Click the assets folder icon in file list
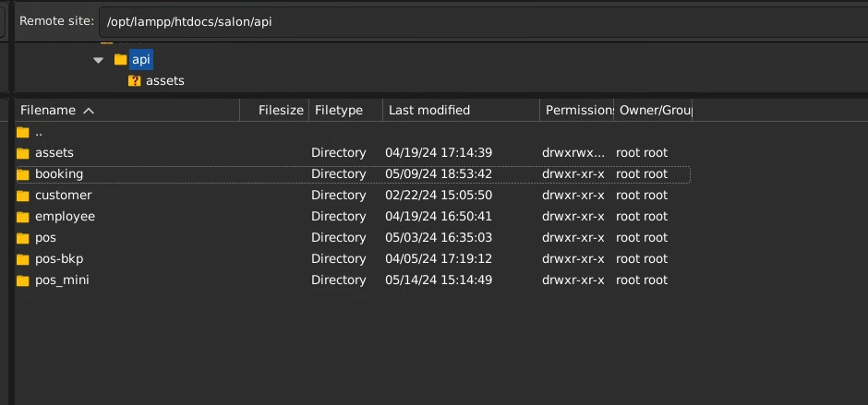868x405 pixels. point(23,152)
